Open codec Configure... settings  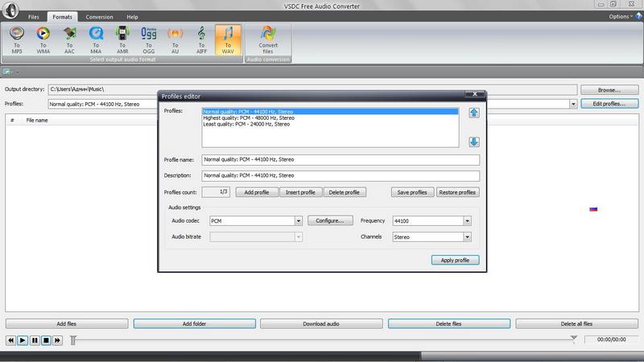pyautogui.click(x=330, y=220)
